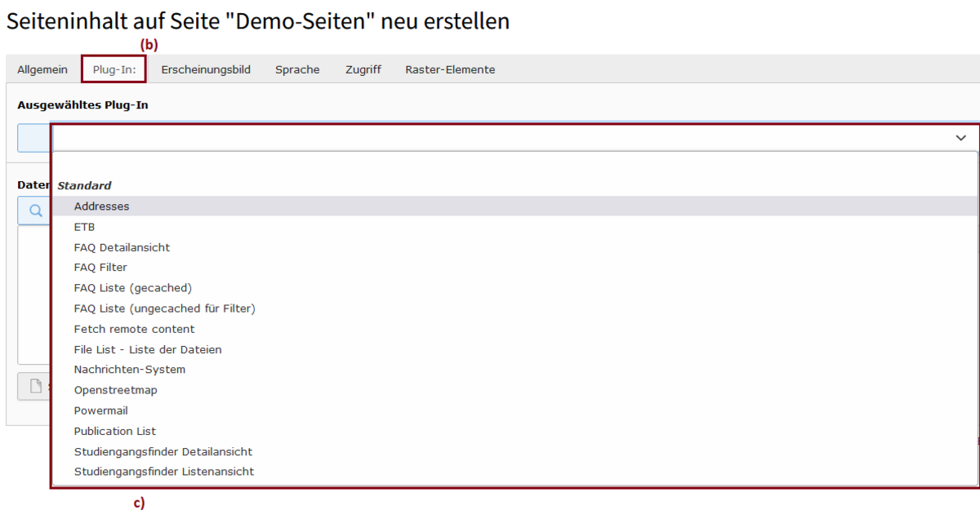
Task: Click the search magnifier icon
Action: tap(35, 211)
